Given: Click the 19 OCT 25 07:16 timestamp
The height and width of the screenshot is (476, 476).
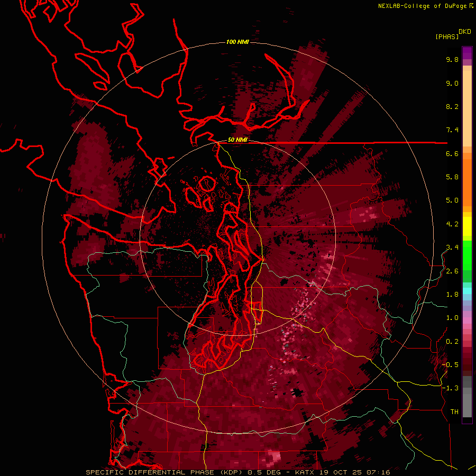Looking at the screenshot, I should (354, 472).
